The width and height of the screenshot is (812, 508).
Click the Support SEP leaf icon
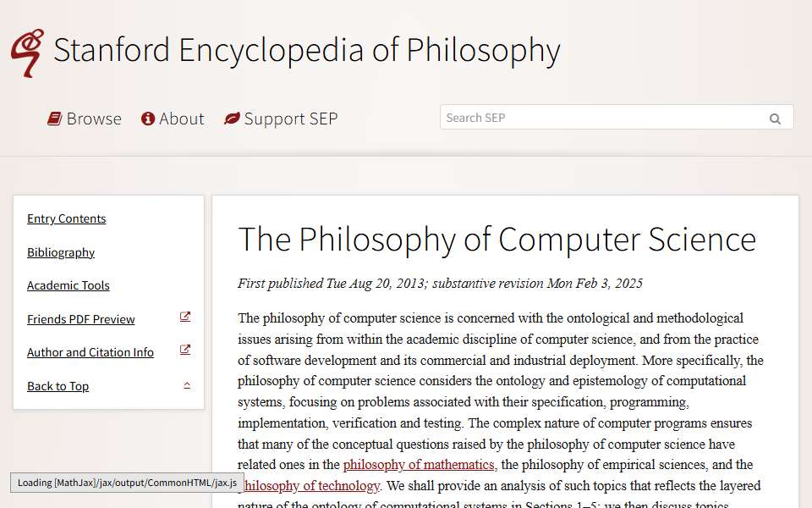click(x=232, y=119)
